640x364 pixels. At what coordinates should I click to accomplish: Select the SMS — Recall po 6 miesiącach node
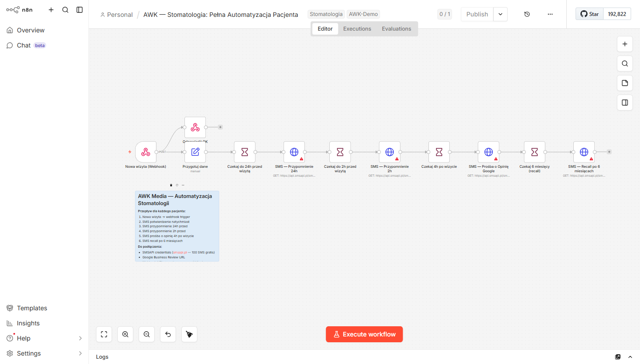pos(584,152)
